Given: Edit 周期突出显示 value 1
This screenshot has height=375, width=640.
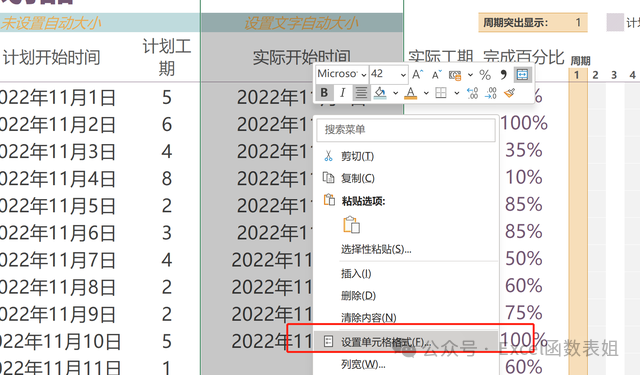Looking at the screenshot, I should pyautogui.click(x=578, y=22).
